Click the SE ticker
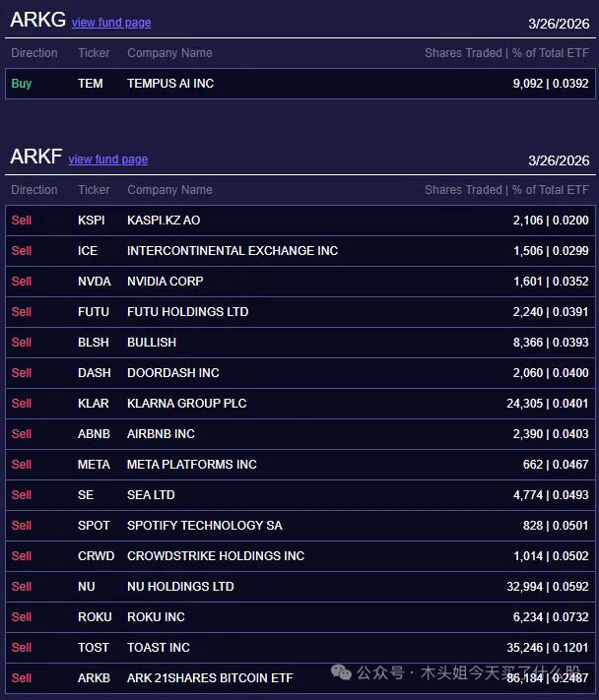Image resolution: width=599 pixels, height=700 pixels. [86, 495]
